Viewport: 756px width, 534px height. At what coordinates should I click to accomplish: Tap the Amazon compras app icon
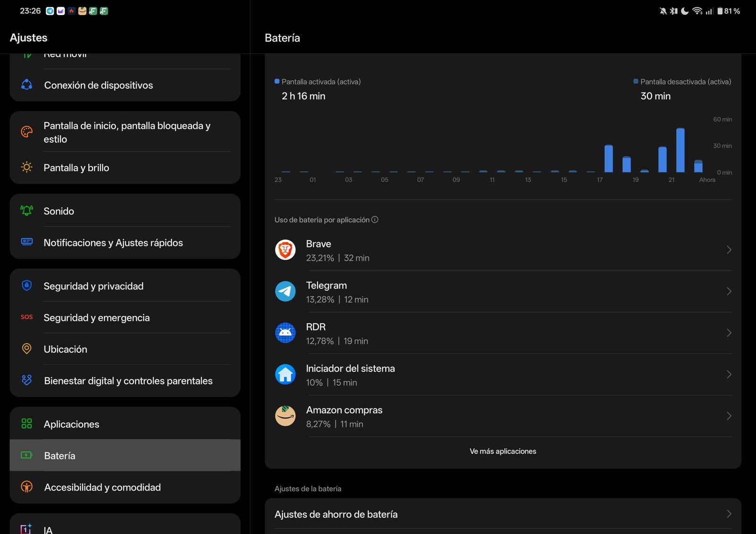[285, 416]
